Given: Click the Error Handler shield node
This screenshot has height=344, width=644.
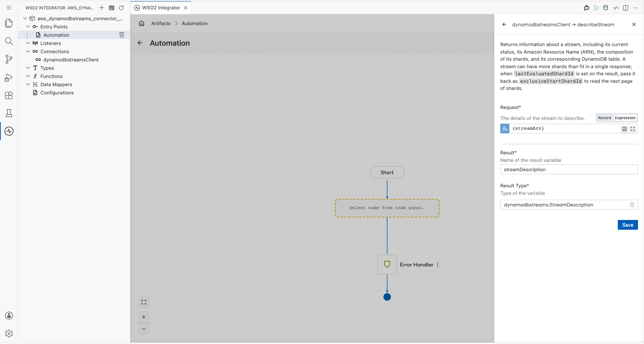Looking at the screenshot, I should pos(387,265).
